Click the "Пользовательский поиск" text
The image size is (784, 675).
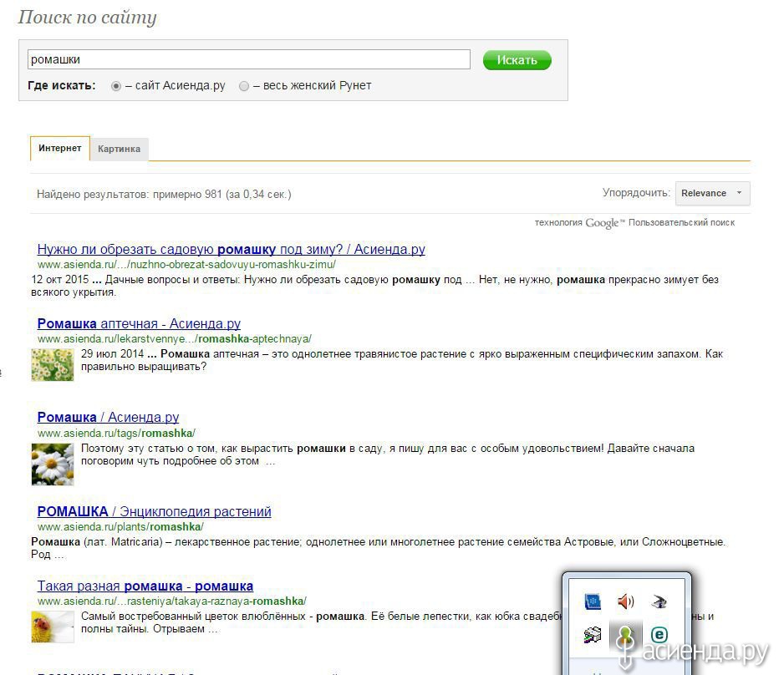pos(681,222)
